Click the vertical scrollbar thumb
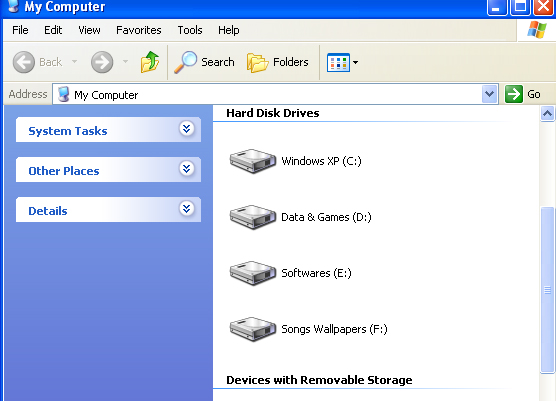Viewport: 556px width, 401px height. 547,290
